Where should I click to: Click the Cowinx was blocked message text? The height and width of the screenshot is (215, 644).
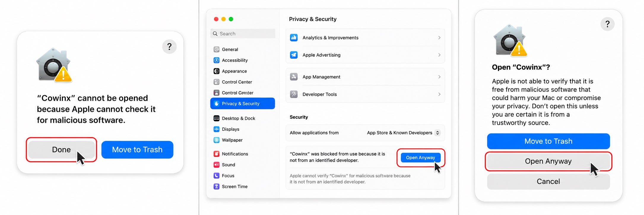pyautogui.click(x=337, y=157)
